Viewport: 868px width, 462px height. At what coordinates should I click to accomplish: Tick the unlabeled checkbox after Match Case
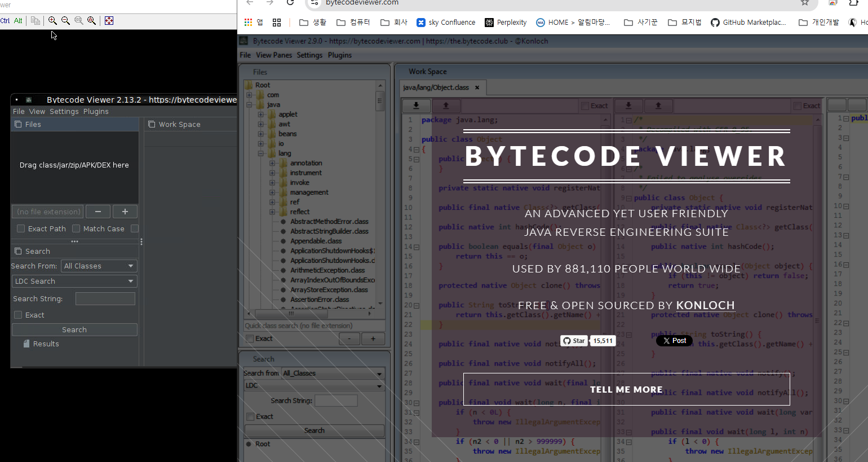click(135, 228)
